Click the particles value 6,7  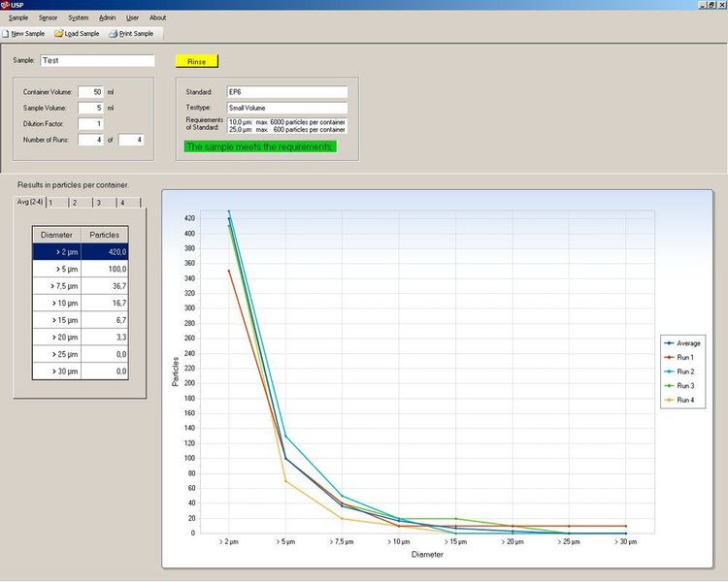coord(105,320)
